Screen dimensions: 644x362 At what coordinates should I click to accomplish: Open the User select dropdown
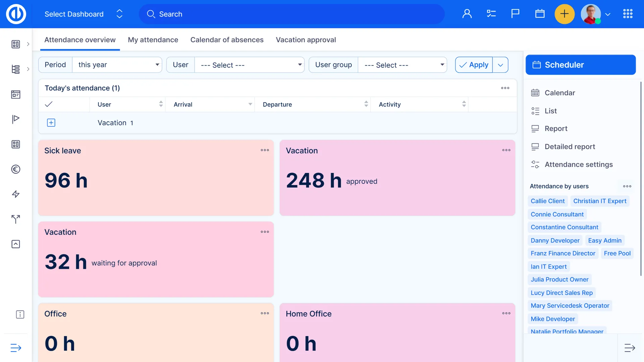(250, 65)
